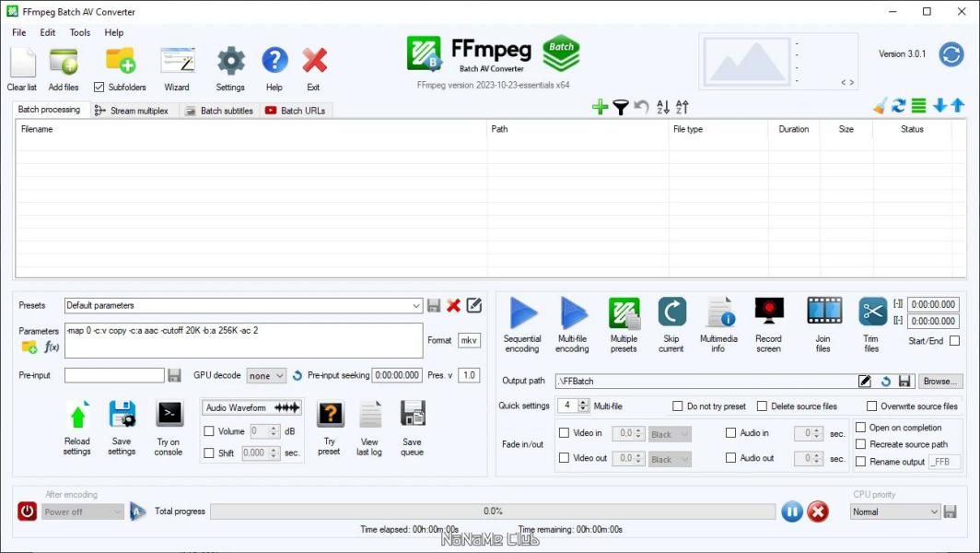Switch to Batch subtitles tab
Screen dimensions: 980x553
point(219,111)
